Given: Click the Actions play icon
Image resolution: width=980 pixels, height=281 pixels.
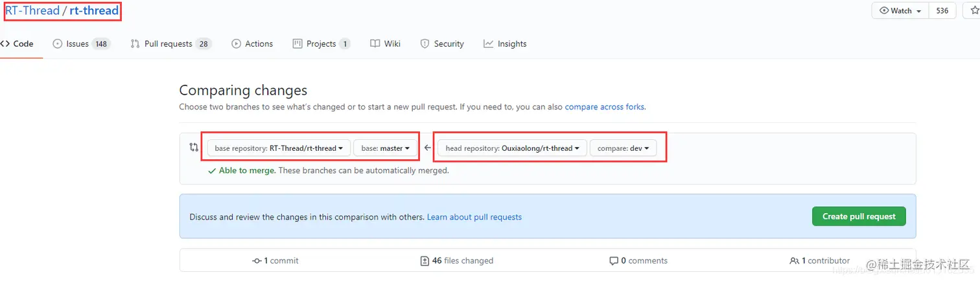Looking at the screenshot, I should (x=236, y=43).
